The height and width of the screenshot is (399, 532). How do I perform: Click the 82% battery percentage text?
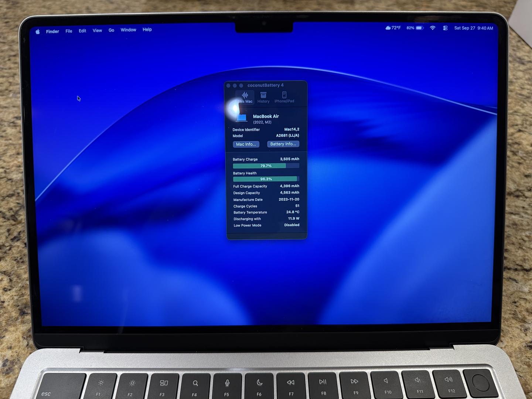410,28
